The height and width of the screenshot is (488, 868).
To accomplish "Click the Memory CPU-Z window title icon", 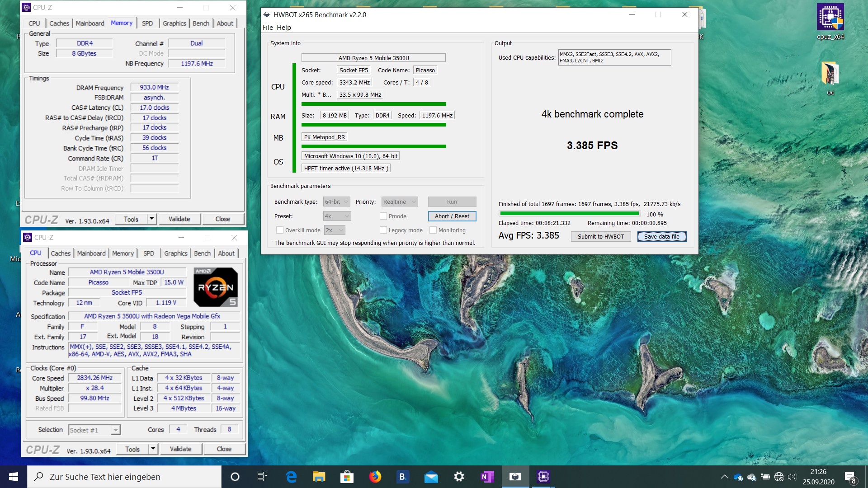I will pos(26,7).
